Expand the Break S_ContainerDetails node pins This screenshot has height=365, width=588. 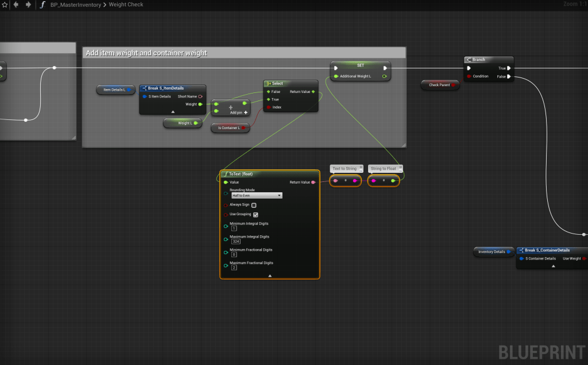pos(553,266)
